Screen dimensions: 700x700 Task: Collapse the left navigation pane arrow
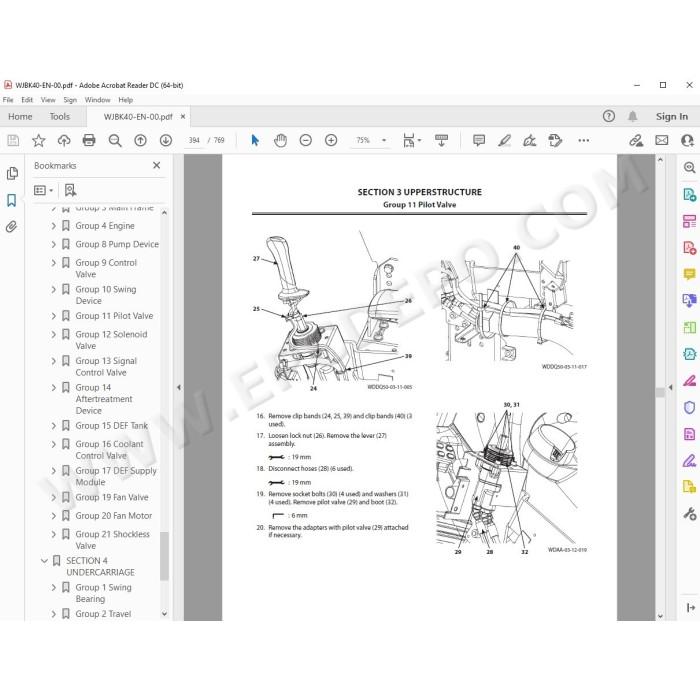[179, 388]
